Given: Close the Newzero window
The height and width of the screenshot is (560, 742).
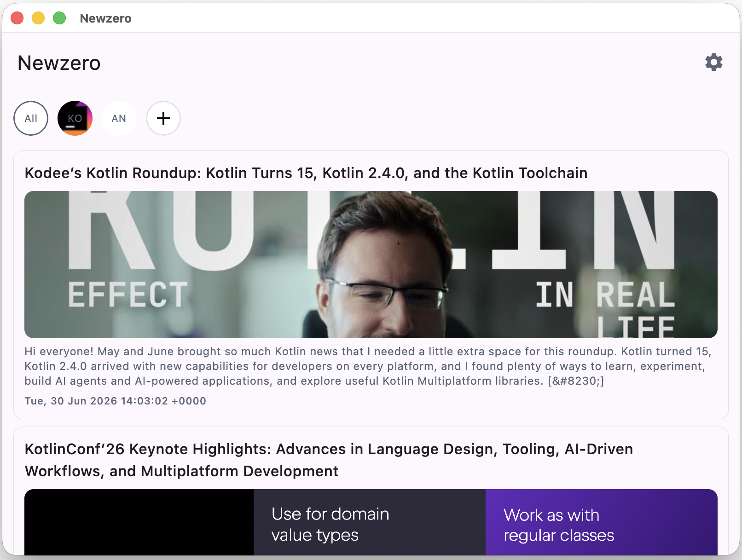Looking at the screenshot, I should coord(17,18).
